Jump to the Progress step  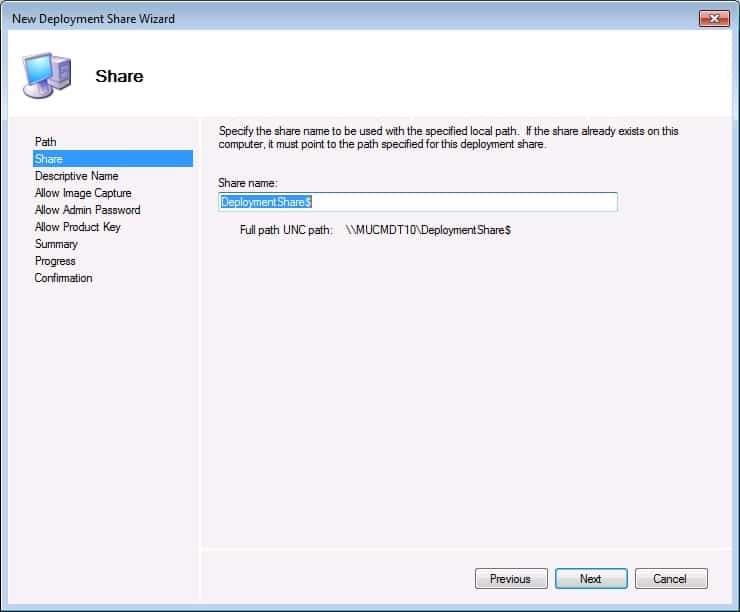coord(55,261)
